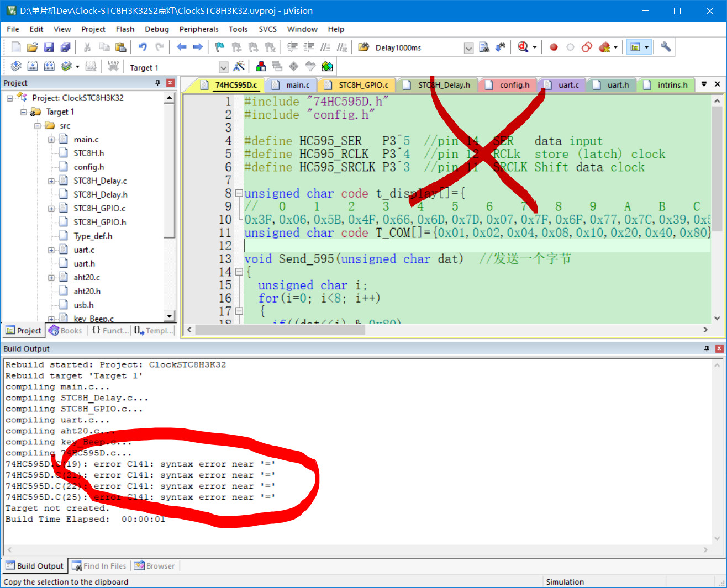Switch to the main.c editor tab

(x=292, y=85)
